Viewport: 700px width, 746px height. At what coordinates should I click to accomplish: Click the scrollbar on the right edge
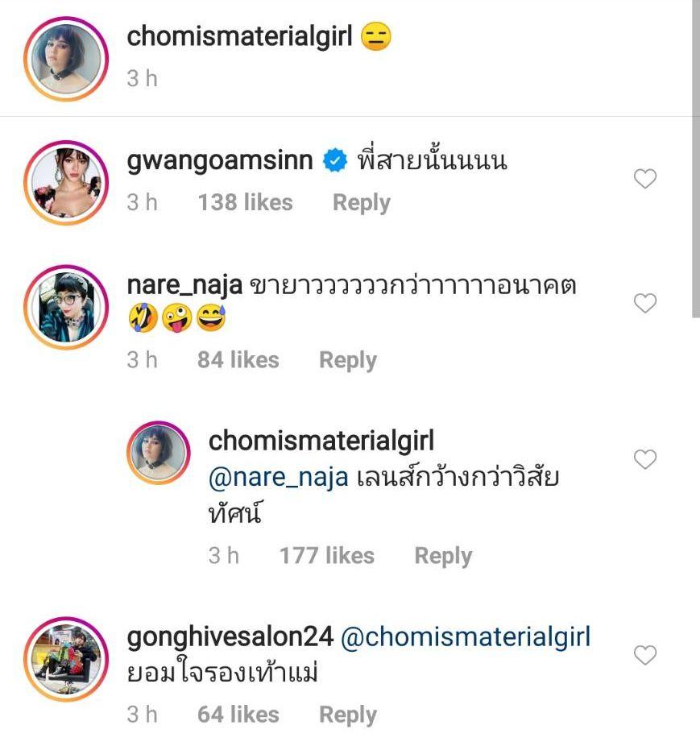[x=695, y=161]
